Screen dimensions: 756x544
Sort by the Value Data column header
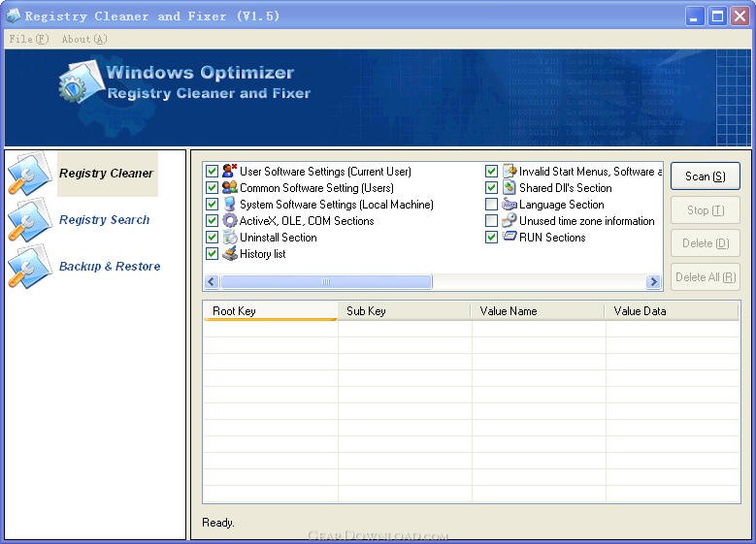coord(672,311)
